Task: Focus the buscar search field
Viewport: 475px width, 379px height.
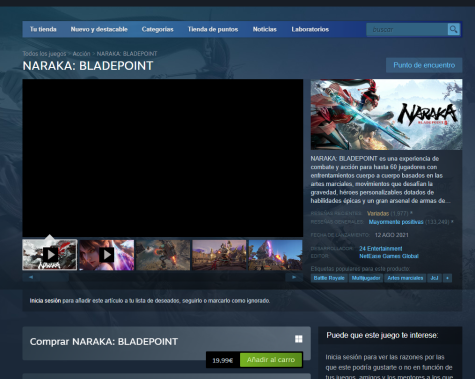Action: click(407, 29)
